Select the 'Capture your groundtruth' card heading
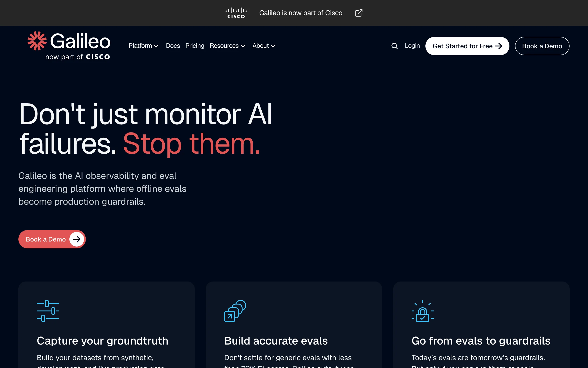 102,341
